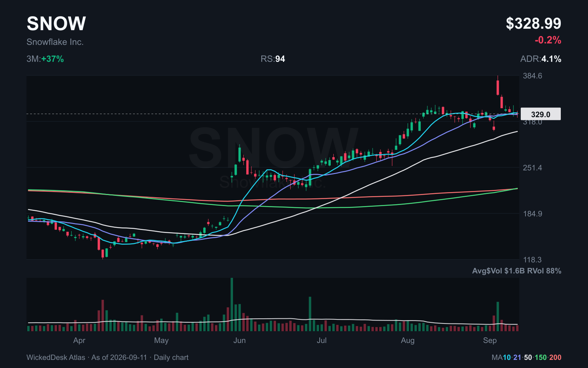
Task: Select the Snowflake Inc. company name
Action: (x=55, y=42)
